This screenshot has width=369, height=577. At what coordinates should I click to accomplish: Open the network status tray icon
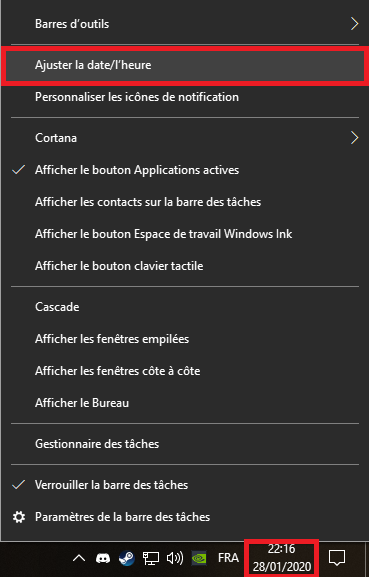click(x=151, y=558)
